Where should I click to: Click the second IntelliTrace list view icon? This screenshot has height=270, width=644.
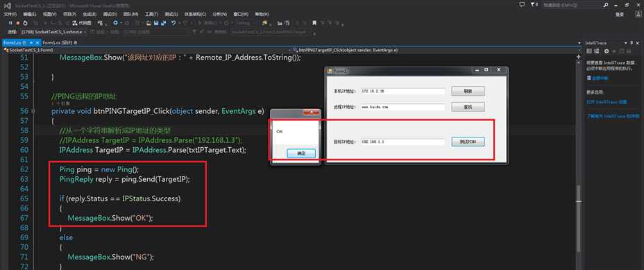coord(596,51)
